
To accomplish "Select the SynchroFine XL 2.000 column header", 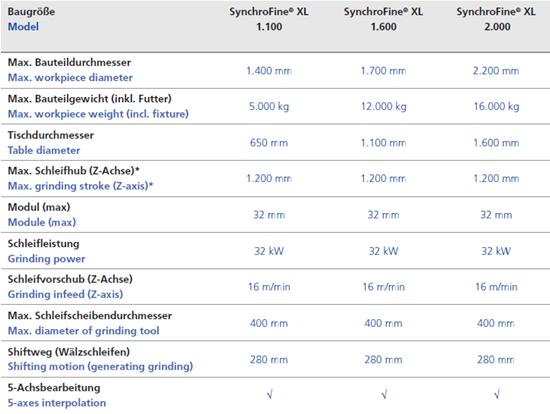I will point(496,19).
